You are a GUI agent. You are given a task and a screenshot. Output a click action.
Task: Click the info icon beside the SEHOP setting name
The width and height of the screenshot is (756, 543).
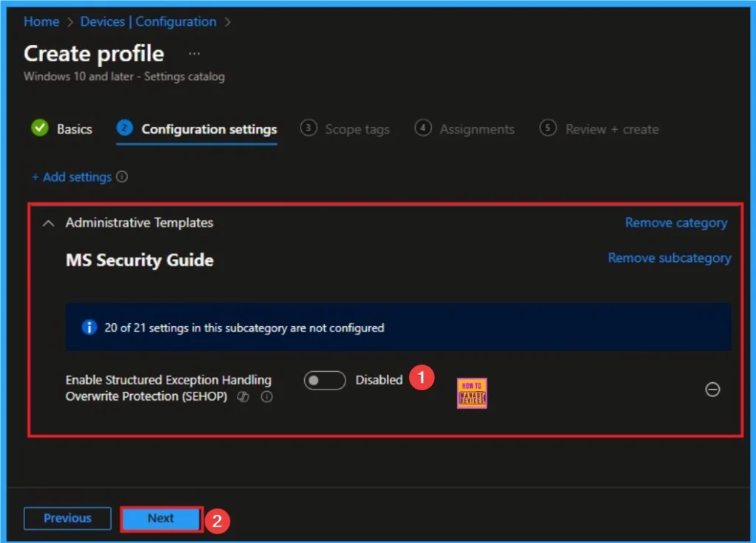click(267, 397)
